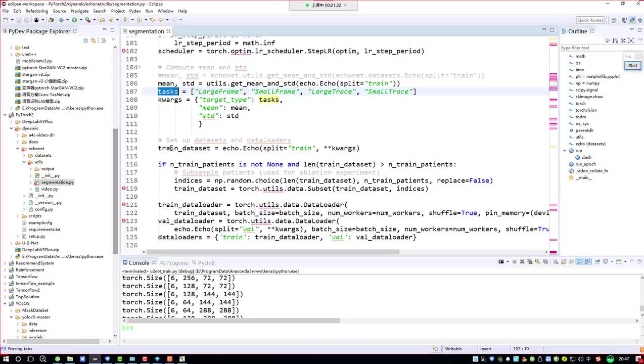This screenshot has height=364, width=644.
Task: Remove all terminated launches in Console
Action: 530,262
